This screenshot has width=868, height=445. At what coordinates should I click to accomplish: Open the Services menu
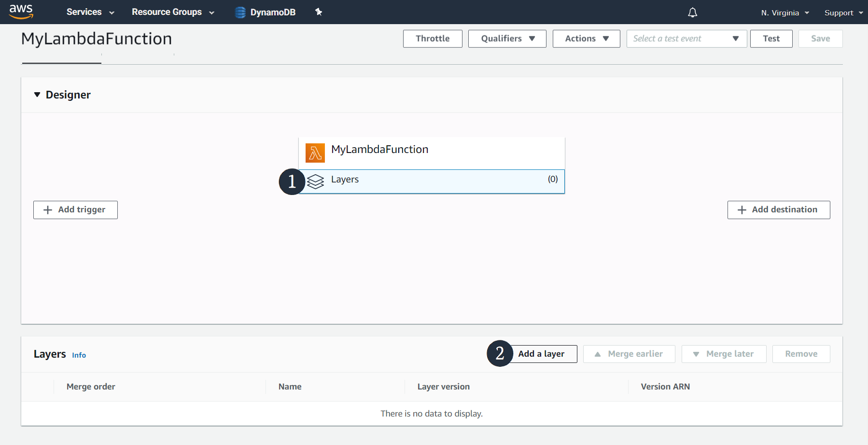click(x=90, y=12)
